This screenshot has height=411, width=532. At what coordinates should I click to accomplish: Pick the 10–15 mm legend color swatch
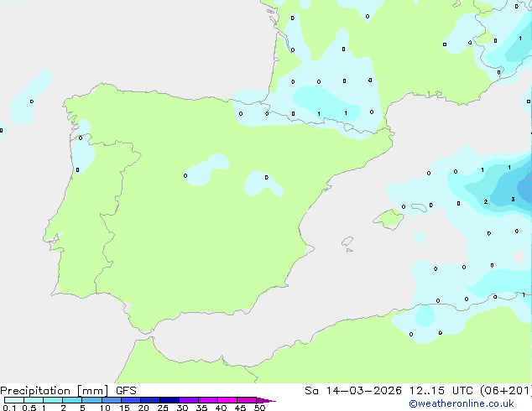112,400
